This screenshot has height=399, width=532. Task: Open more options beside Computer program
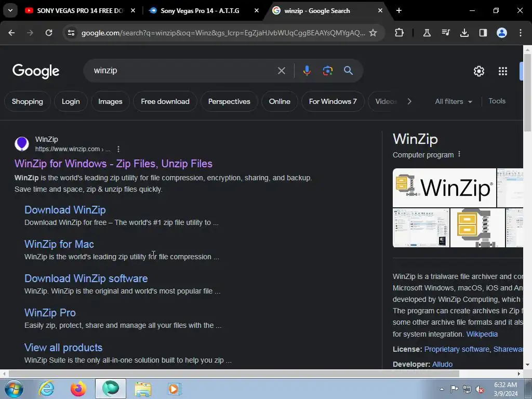(x=459, y=154)
